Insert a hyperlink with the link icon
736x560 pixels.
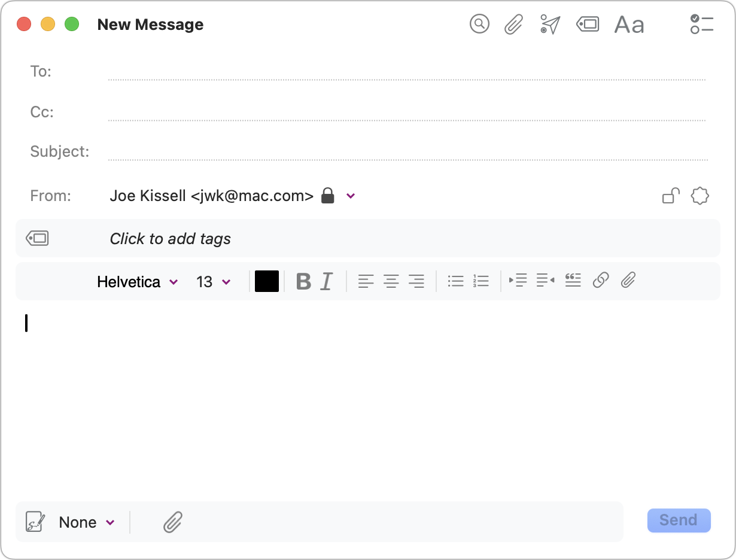pyautogui.click(x=600, y=281)
